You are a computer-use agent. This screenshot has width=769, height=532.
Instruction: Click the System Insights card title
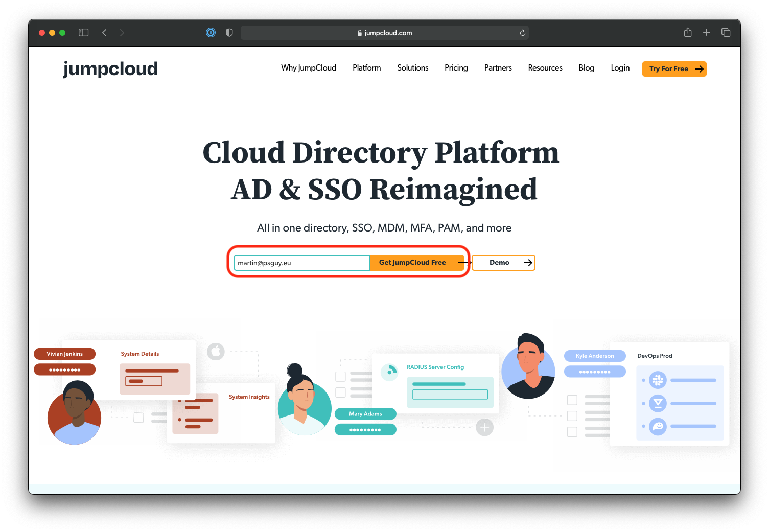tap(249, 397)
